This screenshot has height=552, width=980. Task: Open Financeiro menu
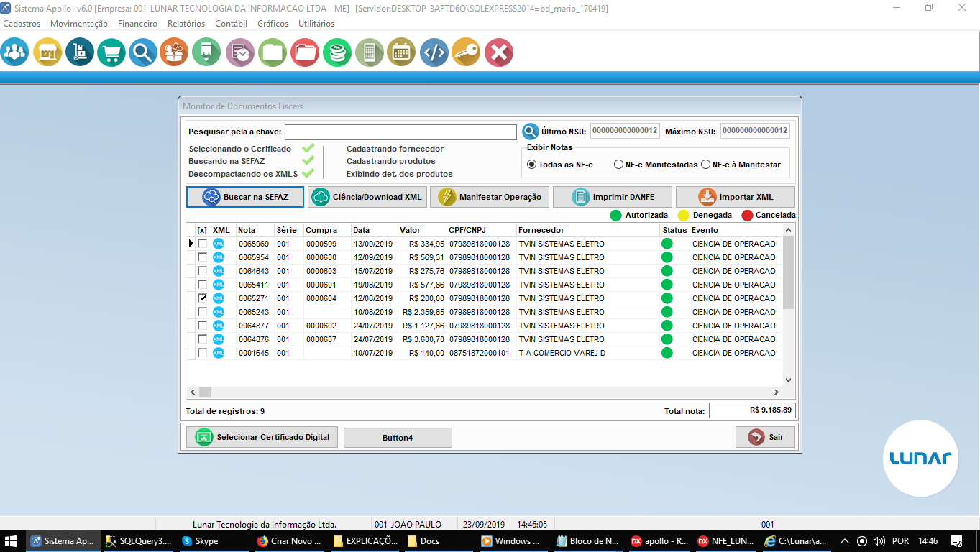pyautogui.click(x=137, y=24)
